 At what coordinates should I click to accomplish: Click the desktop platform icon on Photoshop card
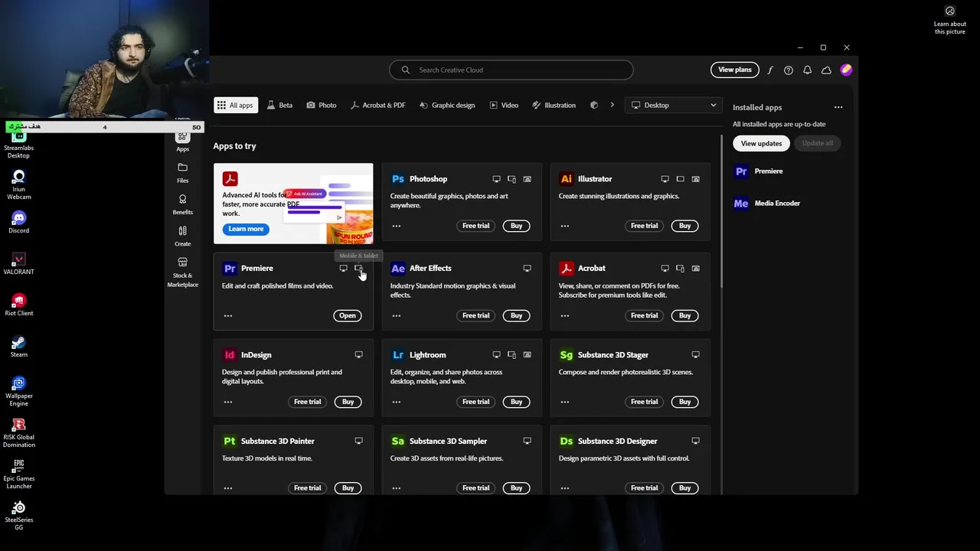click(x=496, y=179)
